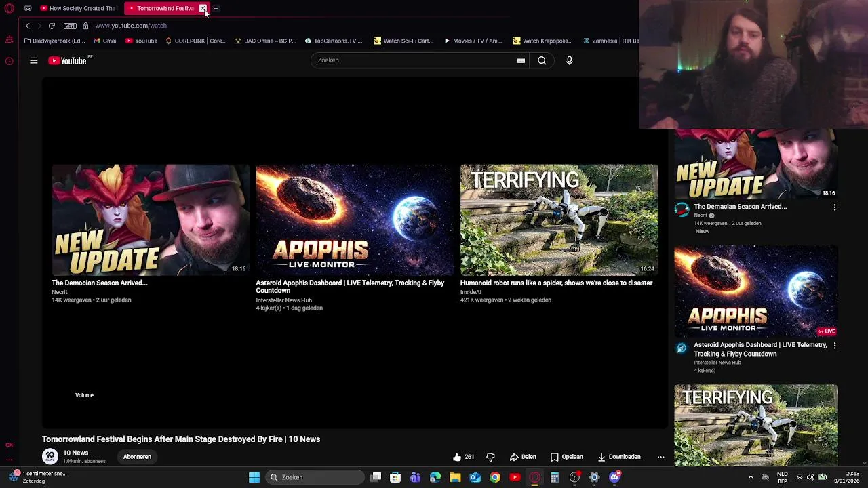View site info via the padlock icon
The width and height of the screenshot is (868, 488).
click(x=85, y=26)
